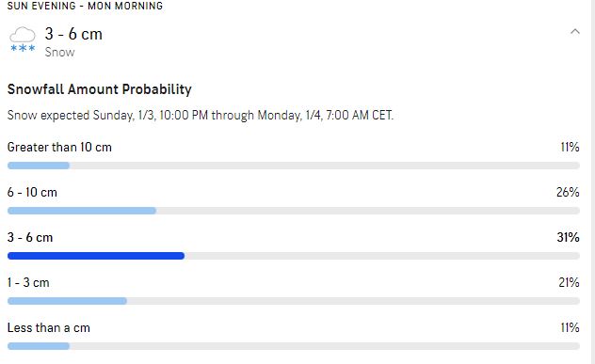Image resolution: width=595 pixels, height=364 pixels.
Task: Click the Greater than 10 cm label
Action: (x=59, y=147)
